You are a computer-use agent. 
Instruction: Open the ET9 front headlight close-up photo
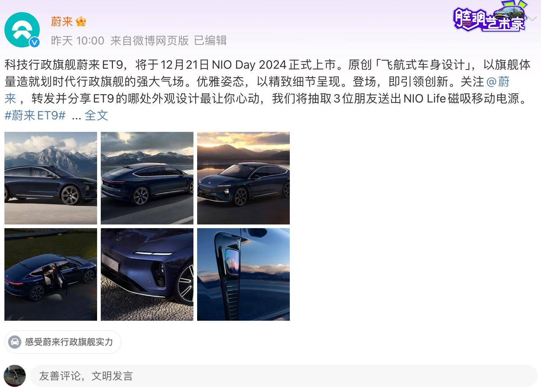[x=147, y=274]
